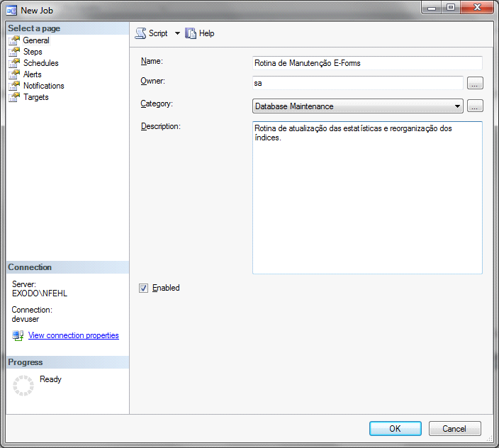Click the Steps page icon
Screen dimensions: 499x448
coord(14,52)
